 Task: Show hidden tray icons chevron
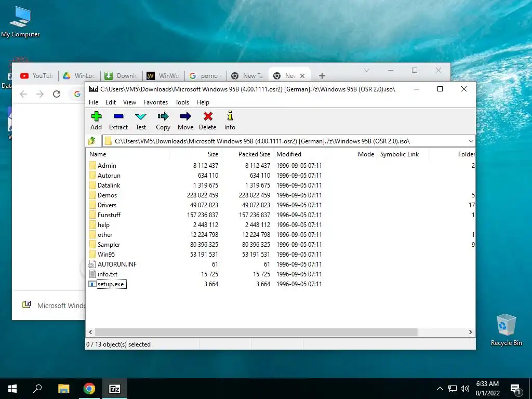point(440,389)
